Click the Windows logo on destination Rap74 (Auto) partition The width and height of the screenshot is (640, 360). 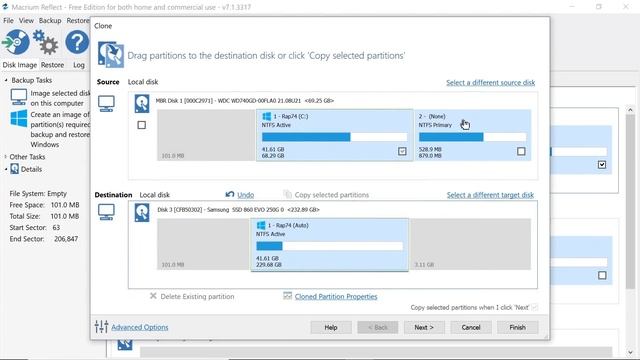coord(261,225)
